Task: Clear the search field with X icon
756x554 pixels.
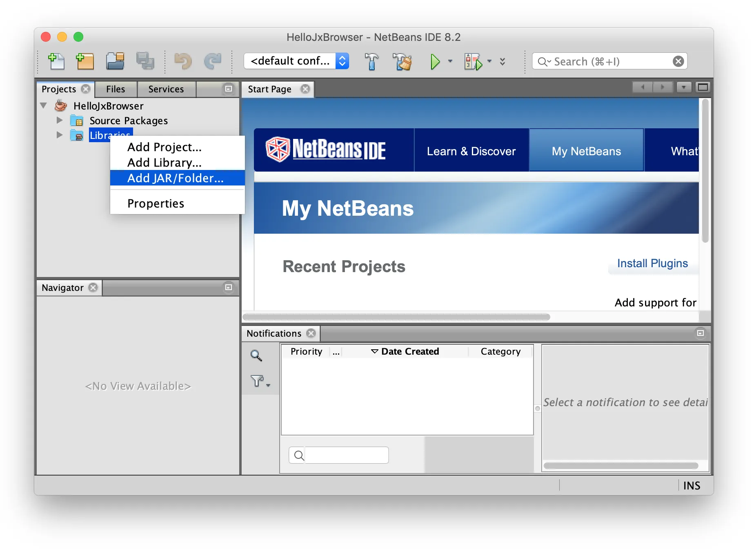Action: click(678, 61)
